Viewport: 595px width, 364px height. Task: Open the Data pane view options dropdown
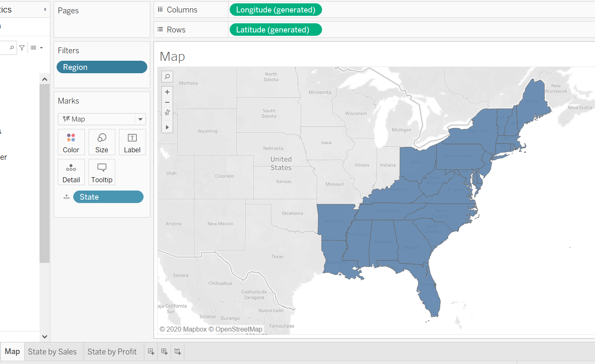point(37,47)
